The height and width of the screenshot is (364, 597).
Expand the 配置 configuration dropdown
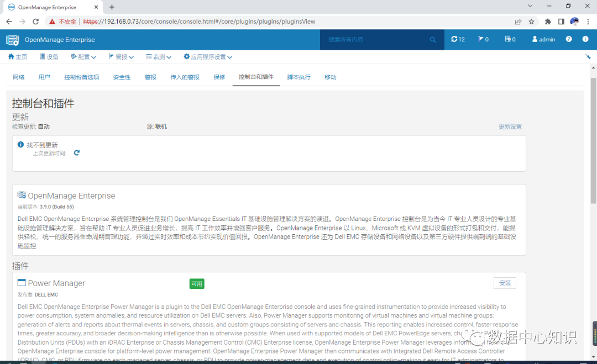[x=83, y=57]
